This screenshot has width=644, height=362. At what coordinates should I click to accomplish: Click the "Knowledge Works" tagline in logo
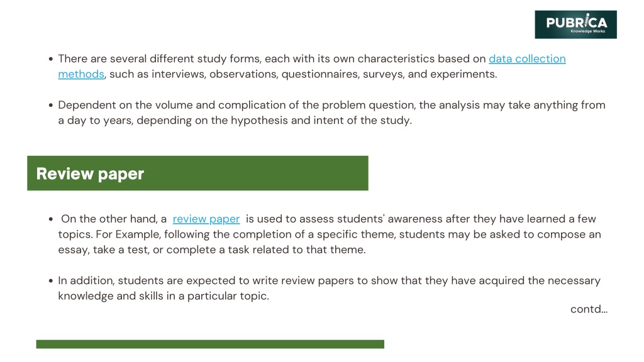(587, 31)
